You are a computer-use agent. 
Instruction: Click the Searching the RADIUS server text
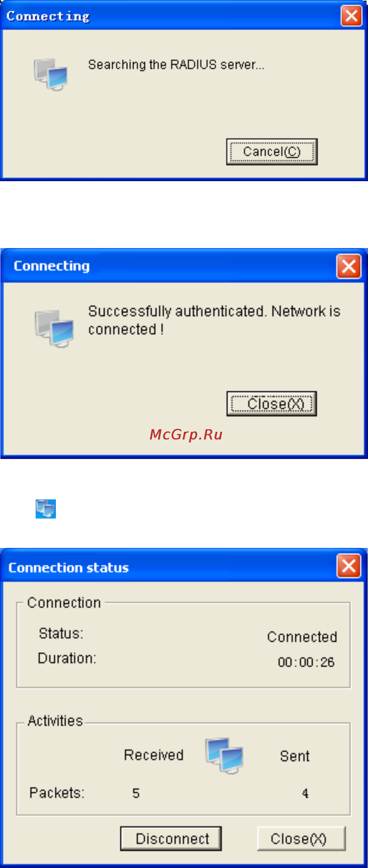(176, 65)
